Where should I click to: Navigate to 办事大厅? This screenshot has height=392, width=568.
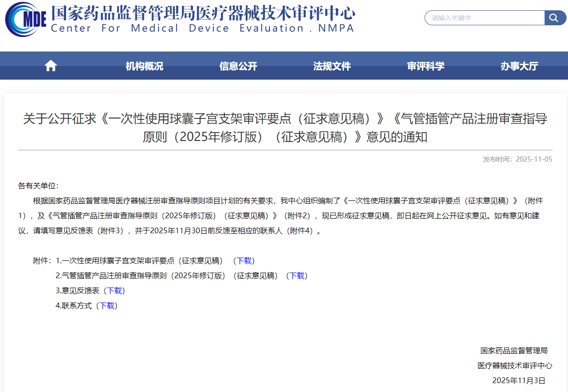[x=519, y=66]
